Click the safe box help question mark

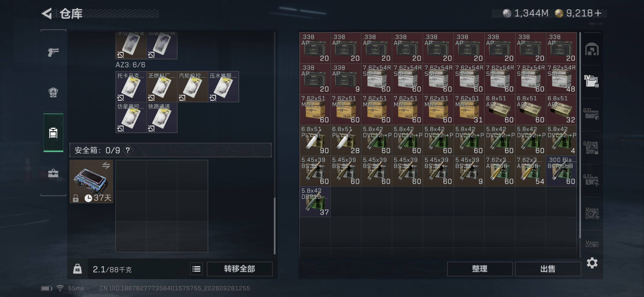128,150
